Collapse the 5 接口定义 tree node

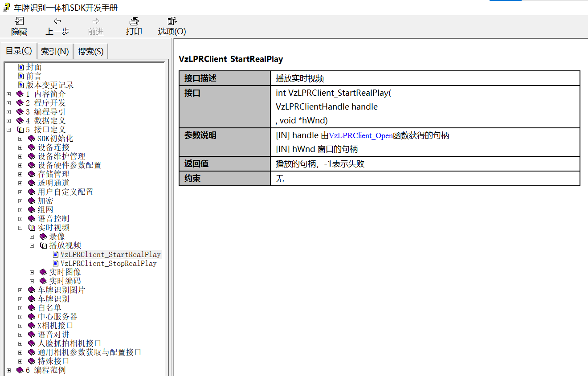coord(8,130)
